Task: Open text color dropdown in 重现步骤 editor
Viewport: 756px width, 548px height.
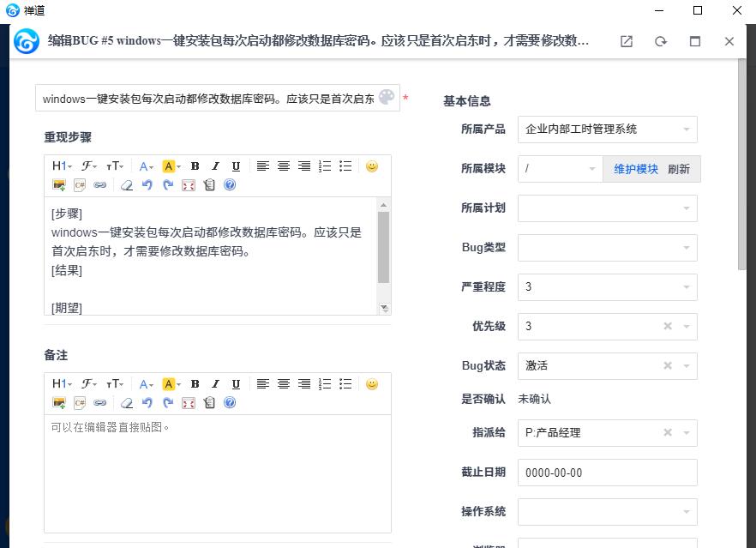Action: [146, 166]
